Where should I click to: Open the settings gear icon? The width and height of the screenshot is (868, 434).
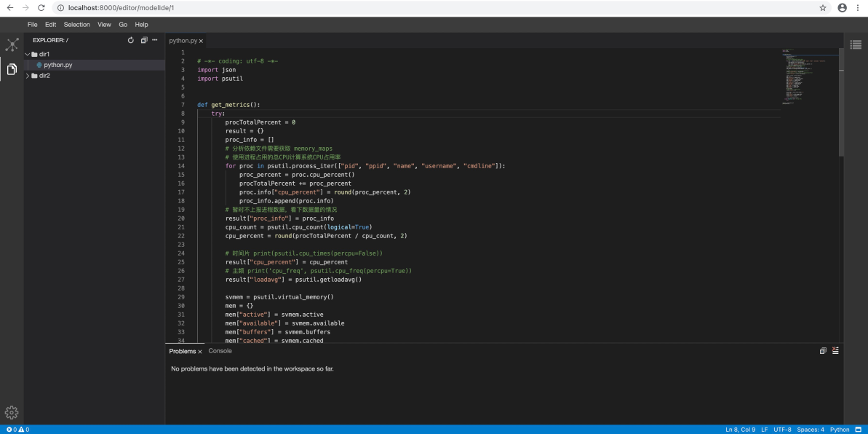pyautogui.click(x=12, y=412)
